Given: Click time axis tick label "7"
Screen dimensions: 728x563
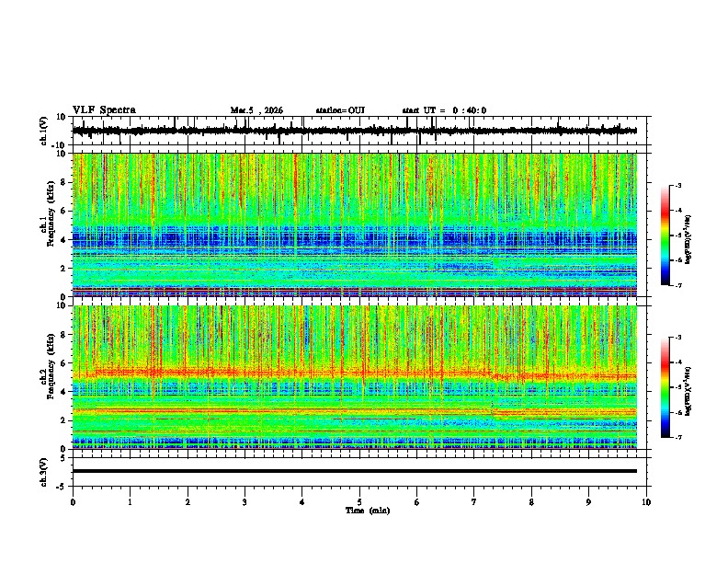Looking at the screenshot, I should (474, 502).
